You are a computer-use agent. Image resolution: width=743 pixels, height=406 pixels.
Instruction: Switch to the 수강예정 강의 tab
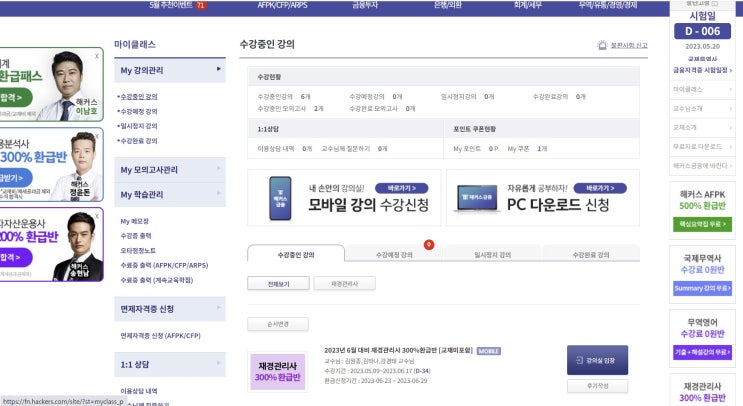tap(394, 254)
